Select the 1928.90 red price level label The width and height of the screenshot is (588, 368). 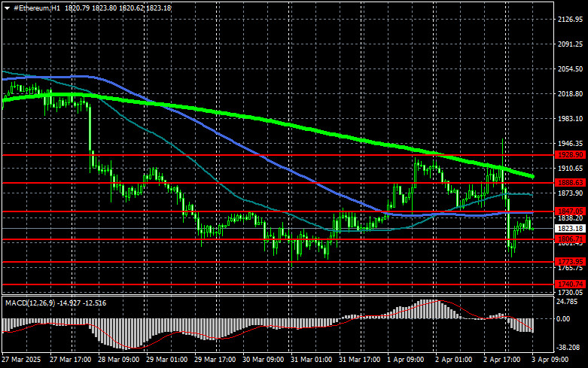tap(570, 154)
